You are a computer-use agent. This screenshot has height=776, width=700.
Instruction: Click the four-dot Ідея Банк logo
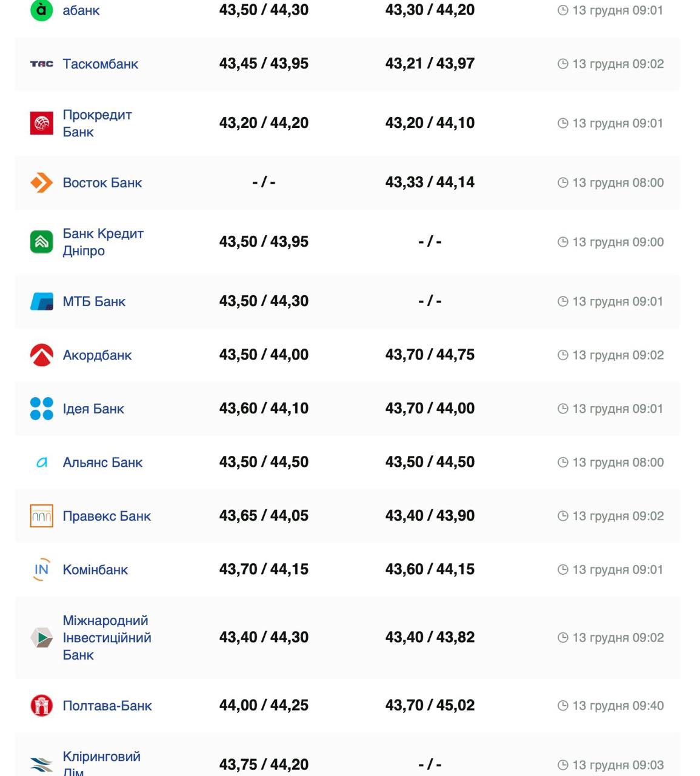[x=41, y=409]
